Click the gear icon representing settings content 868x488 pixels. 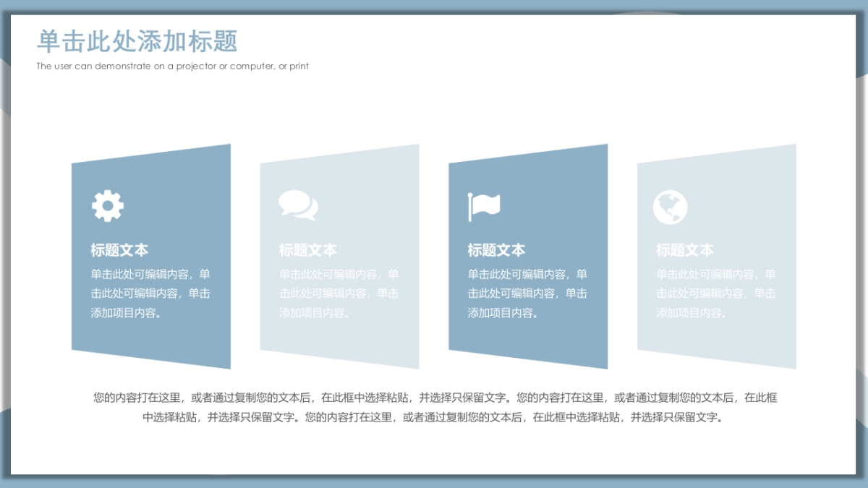click(107, 204)
